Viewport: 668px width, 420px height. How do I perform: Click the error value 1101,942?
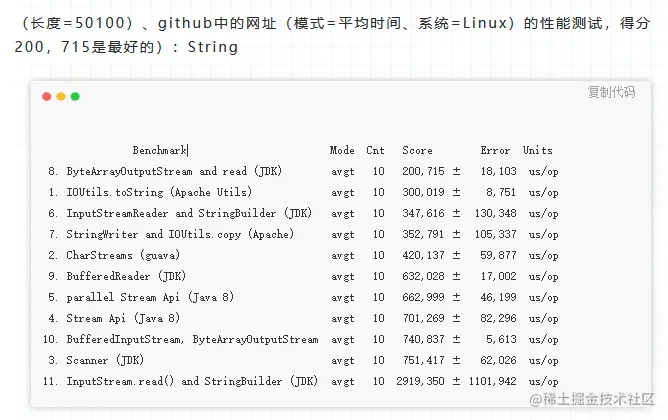[492, 381]
